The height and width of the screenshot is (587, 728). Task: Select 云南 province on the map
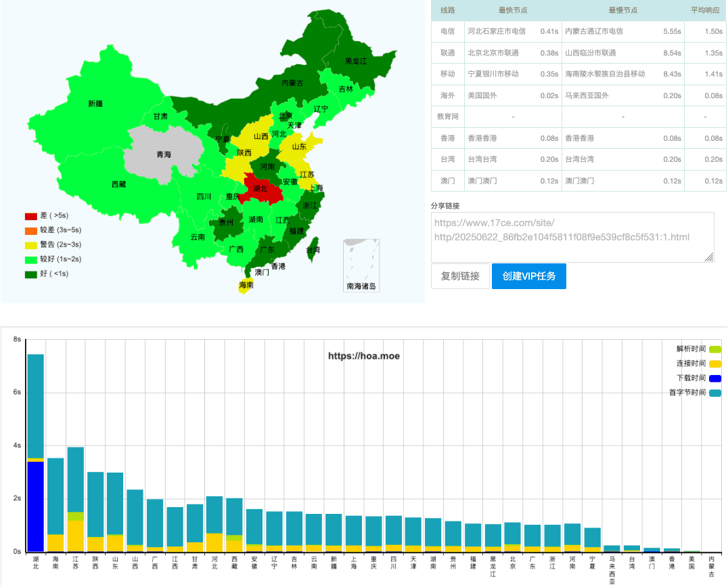[198, 237]
